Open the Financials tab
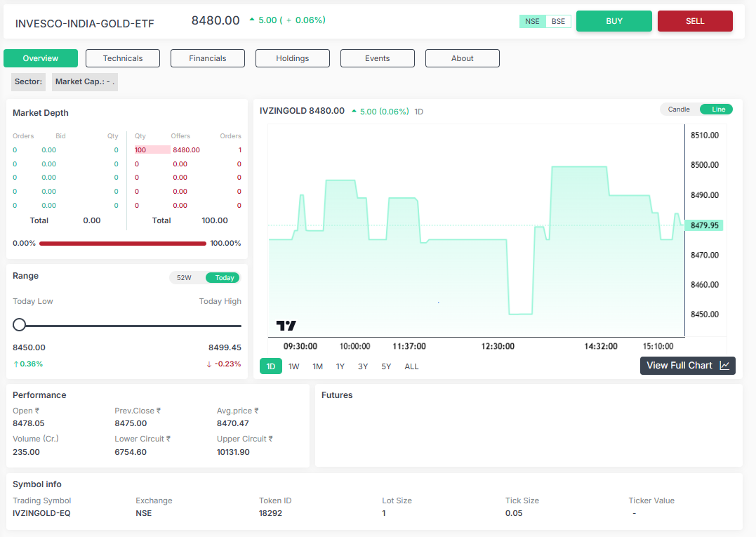This screenshot has height=537, width=756. 208,58
